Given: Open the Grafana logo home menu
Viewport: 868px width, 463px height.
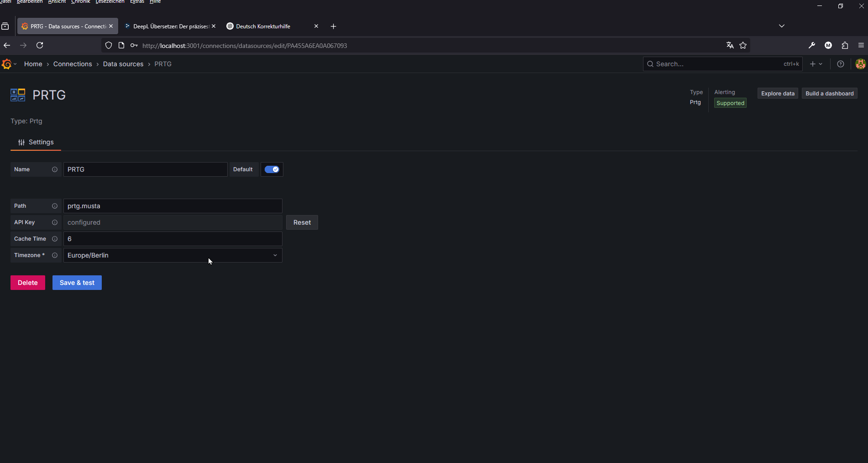Looking at the screenshot, I should [6, 64].
